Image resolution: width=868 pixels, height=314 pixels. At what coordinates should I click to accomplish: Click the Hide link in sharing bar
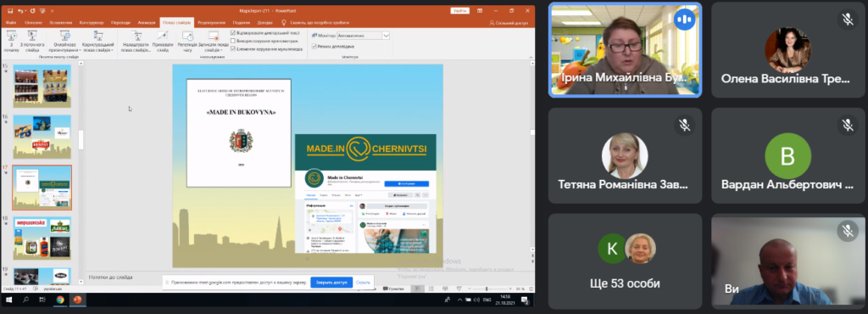click(x=363, y=282)
